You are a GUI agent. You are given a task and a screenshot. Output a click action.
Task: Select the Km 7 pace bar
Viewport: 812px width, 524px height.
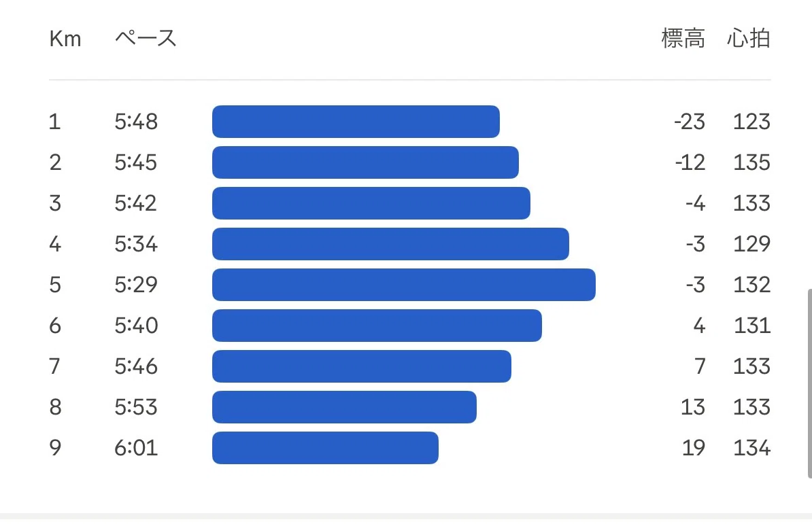[362, 366]
